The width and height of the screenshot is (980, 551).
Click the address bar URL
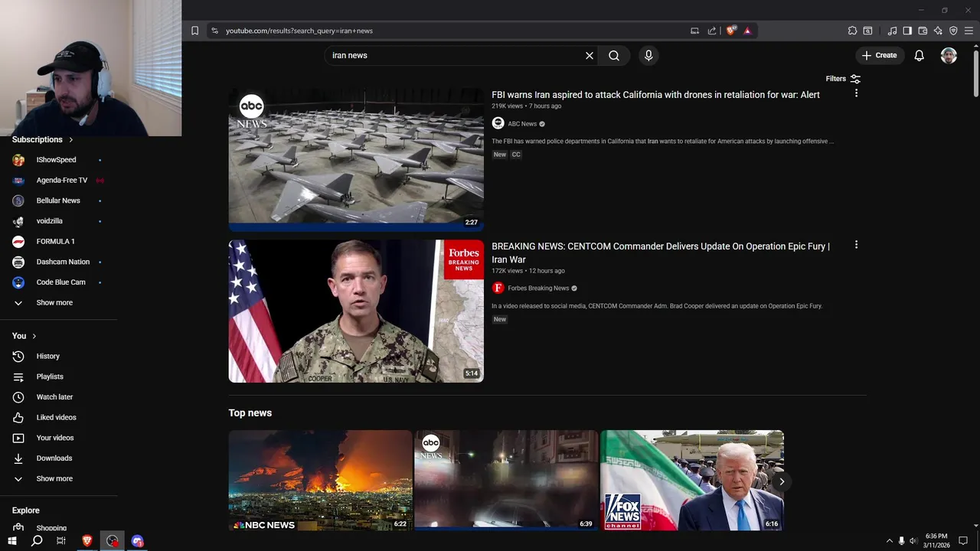(299, 31)
